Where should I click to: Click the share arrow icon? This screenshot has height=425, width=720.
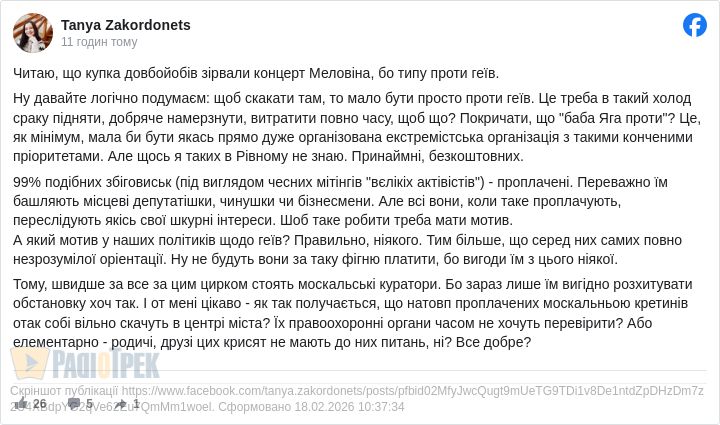click(x=121, y=404)
